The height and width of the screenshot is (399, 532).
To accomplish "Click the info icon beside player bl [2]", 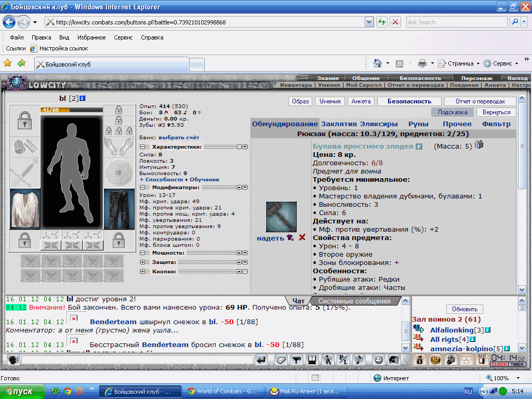I will click(x=82, y=98).
